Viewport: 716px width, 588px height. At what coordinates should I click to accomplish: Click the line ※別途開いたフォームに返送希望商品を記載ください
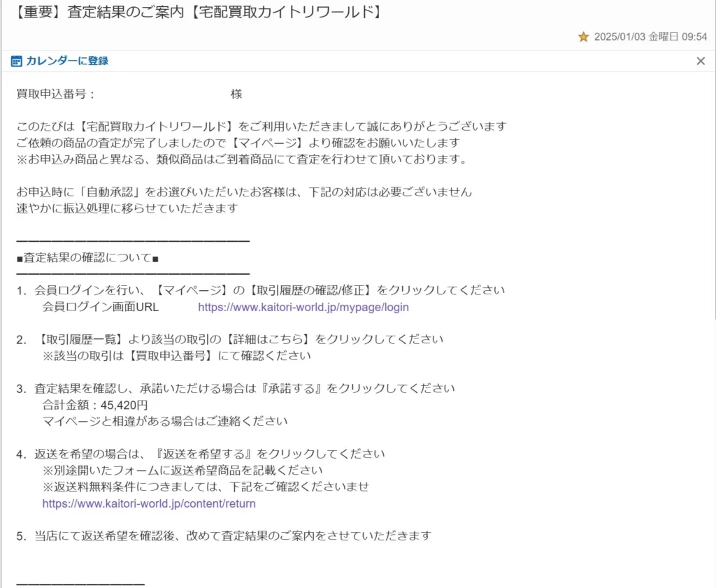coord(182,471)
